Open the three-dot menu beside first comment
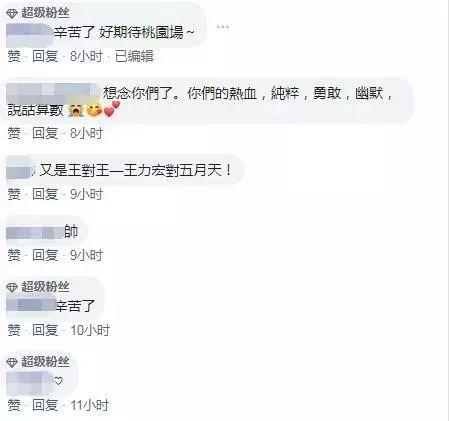This screenshot has width=449, height=421. coord(223,27)
